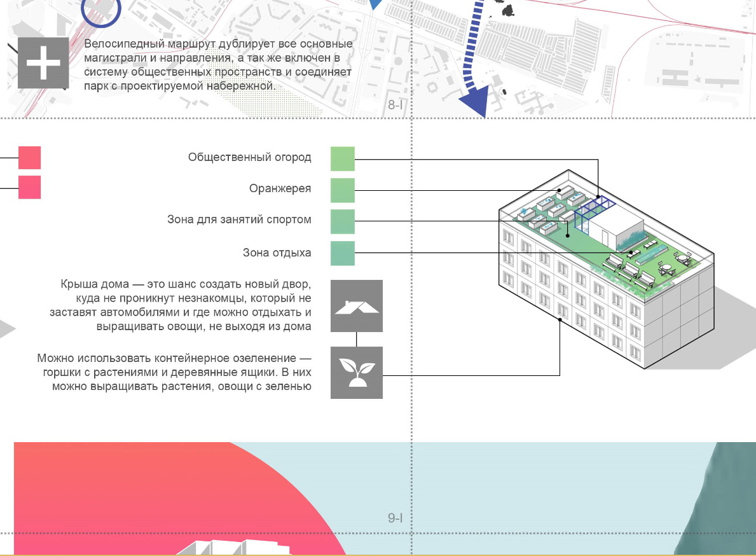Click the label Зона для занятий спортом
756x556 pixels.
pos(239,219)
